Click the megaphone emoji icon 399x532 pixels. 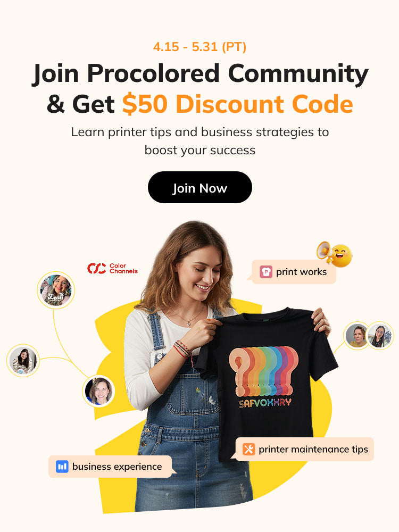click(x=334, y=253)
